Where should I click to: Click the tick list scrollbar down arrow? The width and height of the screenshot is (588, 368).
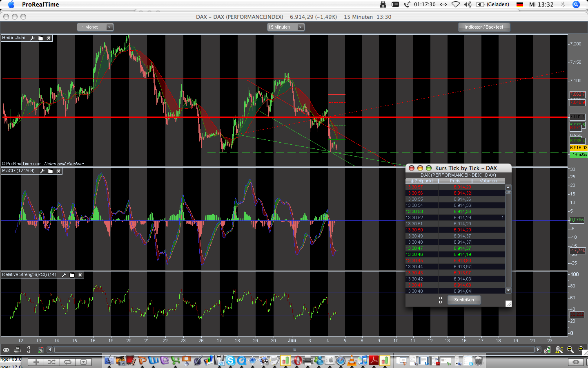(x=508, y=290)
